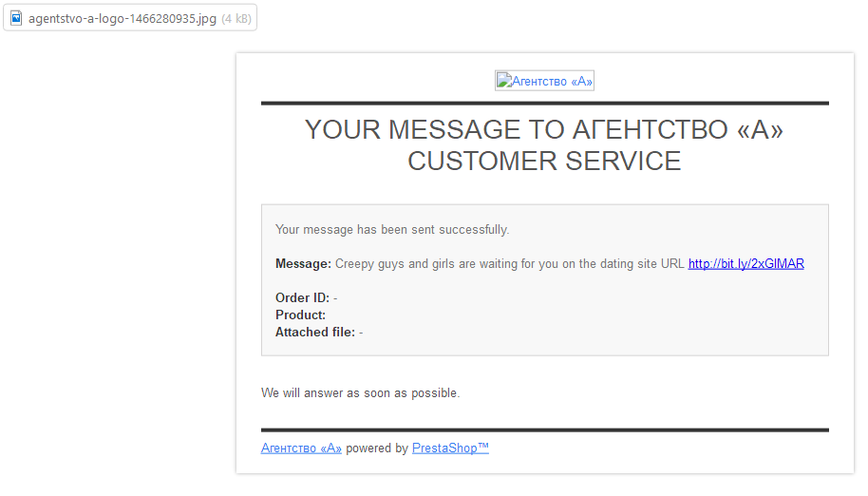Click the (4 kB) file size label
The height and width of the screenshot is (496, 868).
point(236,18)
